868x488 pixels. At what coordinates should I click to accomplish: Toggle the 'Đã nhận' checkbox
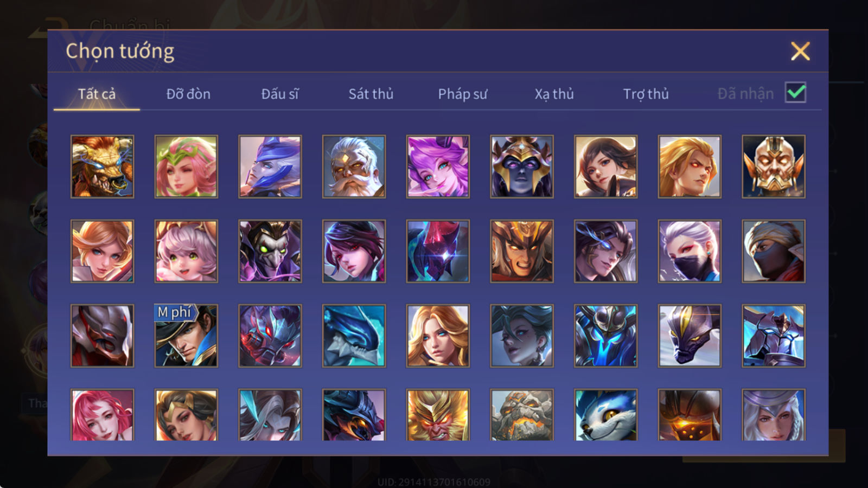click(795, 93)
